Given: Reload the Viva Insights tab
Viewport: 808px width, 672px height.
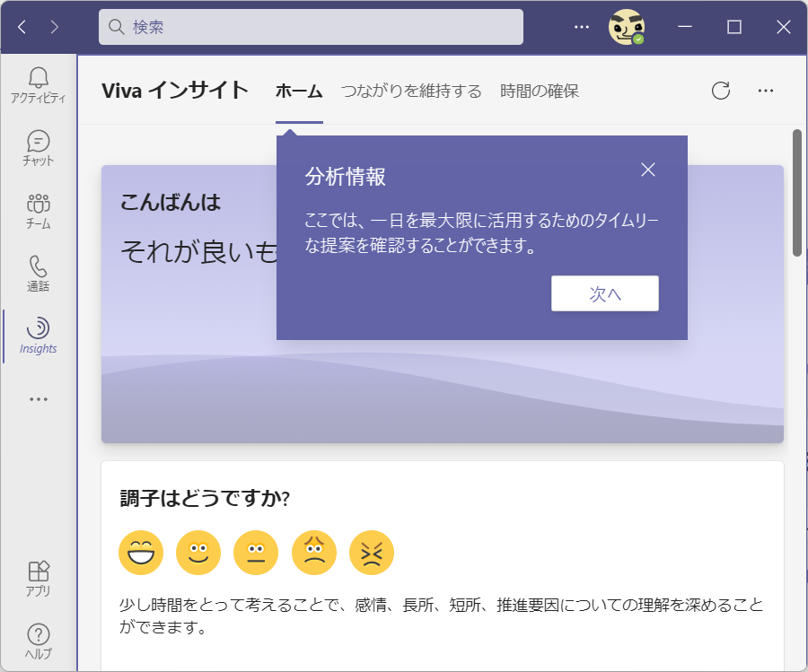Looking at the screenshot, I should click(720, 91).
